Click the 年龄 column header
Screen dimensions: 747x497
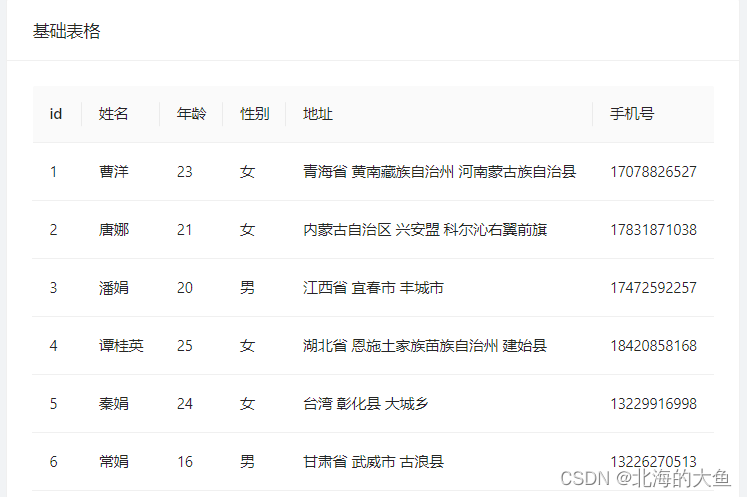[x=192, y=114]
